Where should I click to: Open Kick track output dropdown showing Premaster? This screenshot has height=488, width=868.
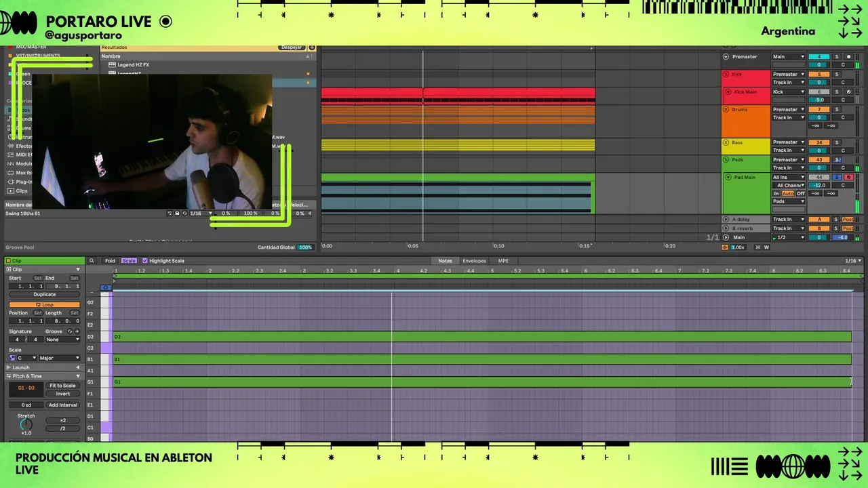coord(789,75)
